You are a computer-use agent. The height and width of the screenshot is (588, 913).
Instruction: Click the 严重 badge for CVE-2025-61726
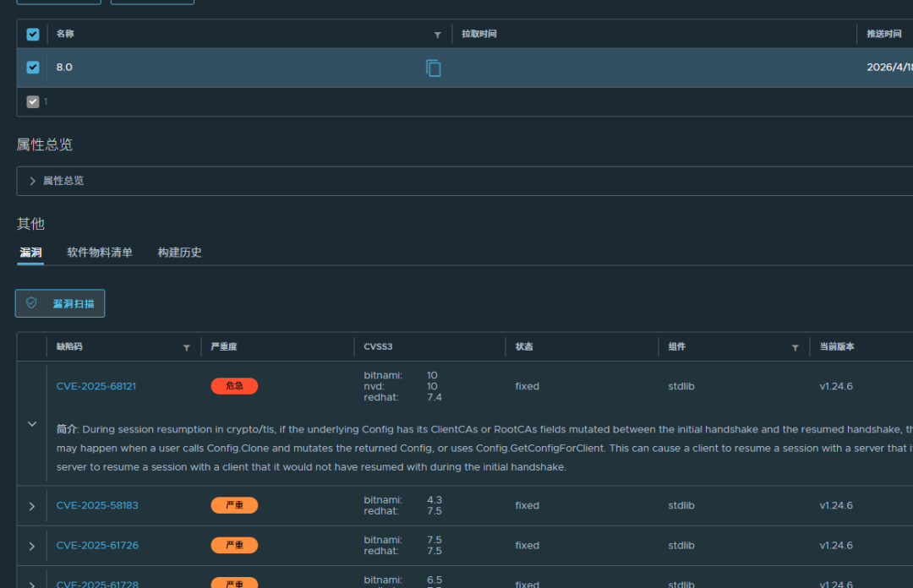click(234, 546)
